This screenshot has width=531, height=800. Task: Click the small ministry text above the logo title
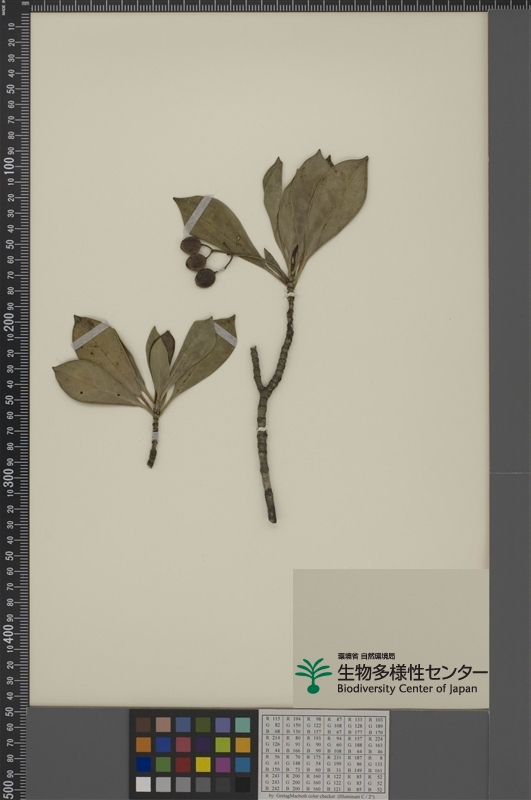click(366, 656)
